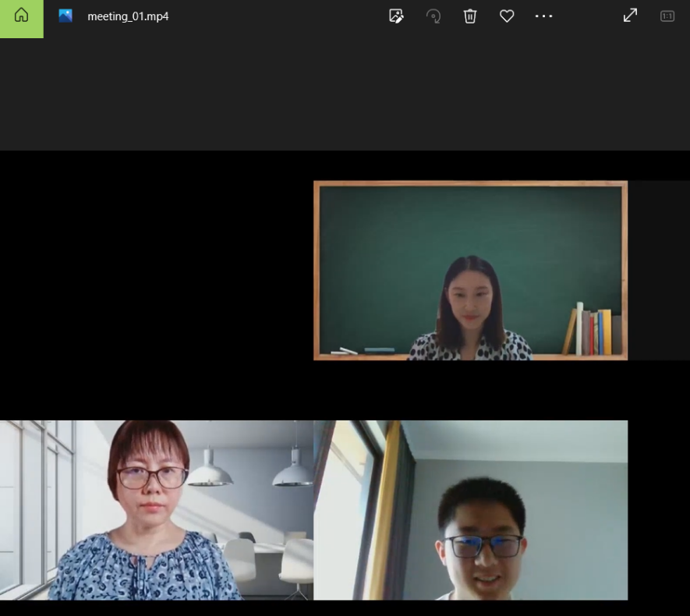The height and width of the screenshot is (616, 690).
Task: Select the bottom-left office background video tile
Action: click(156, 510)
